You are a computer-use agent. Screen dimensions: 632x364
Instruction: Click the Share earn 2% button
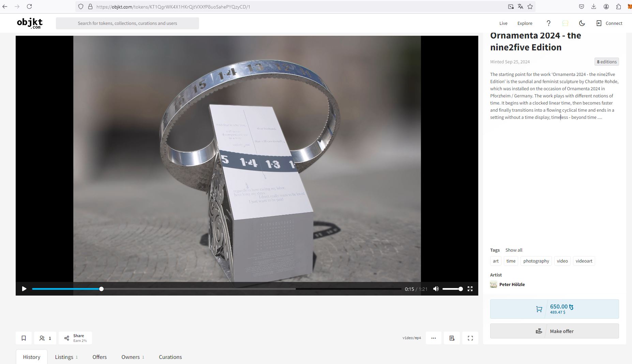click(x=75, y=338)
